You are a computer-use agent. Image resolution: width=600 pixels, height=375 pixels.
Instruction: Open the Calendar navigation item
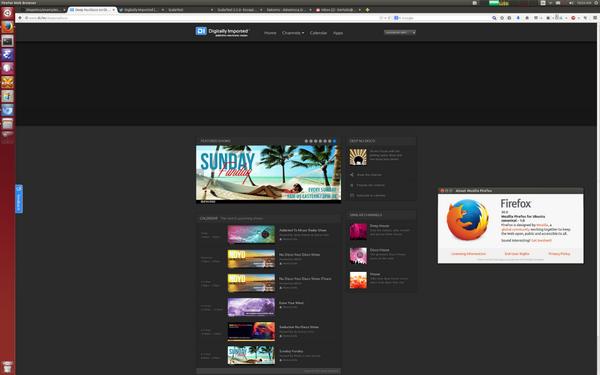(x=318, y=33)
